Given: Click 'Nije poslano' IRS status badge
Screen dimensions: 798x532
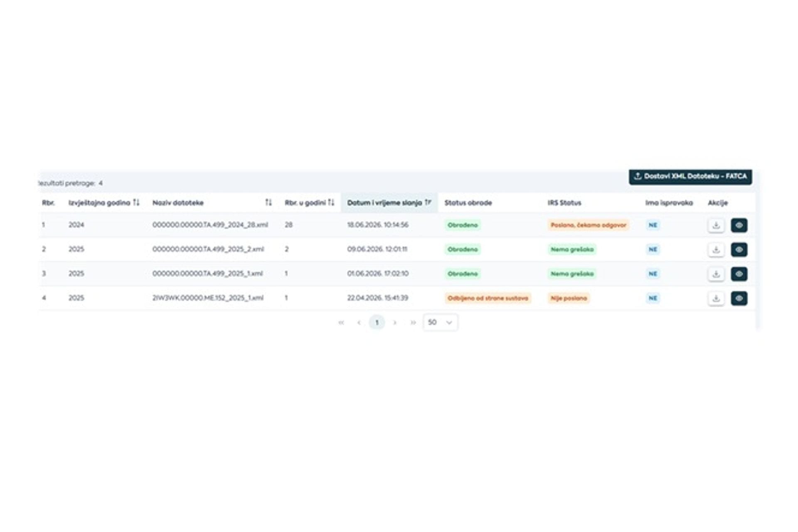Looking at the screenshot, I should [569, 298].
